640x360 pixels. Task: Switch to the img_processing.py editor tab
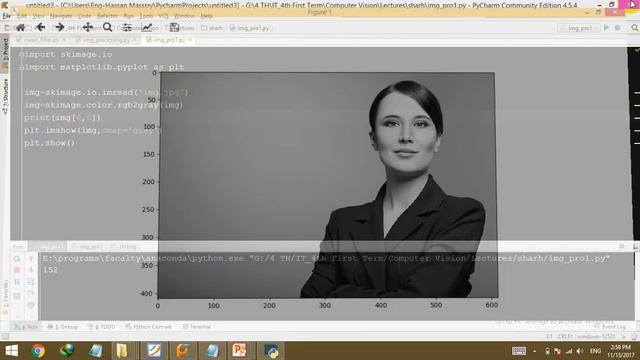click(x=106, y=40)
